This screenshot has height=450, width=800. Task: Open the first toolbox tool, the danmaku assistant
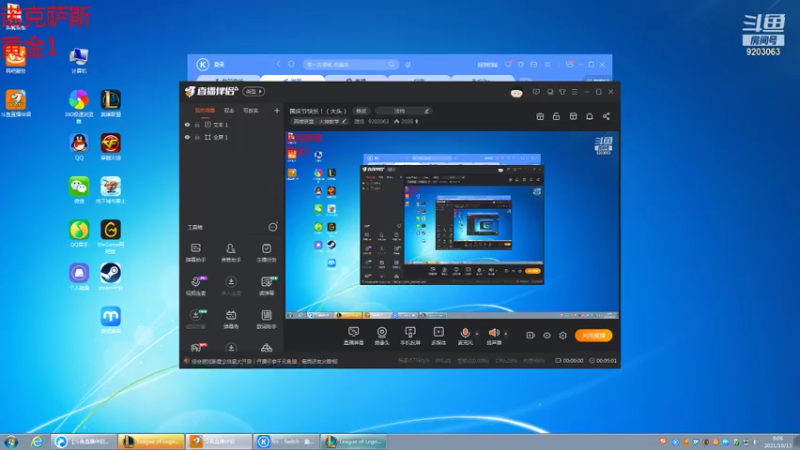195,252
